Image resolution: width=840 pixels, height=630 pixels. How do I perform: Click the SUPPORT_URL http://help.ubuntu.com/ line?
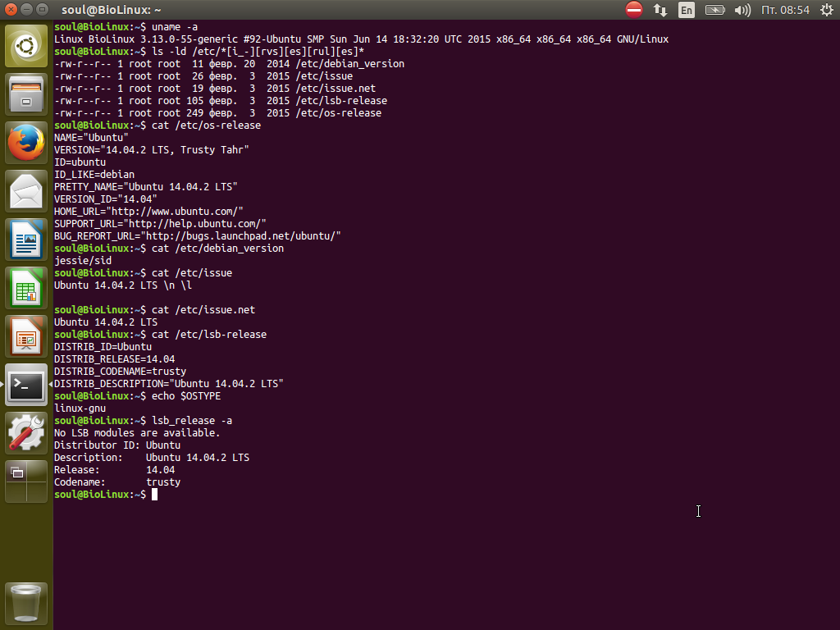(160, 224)
